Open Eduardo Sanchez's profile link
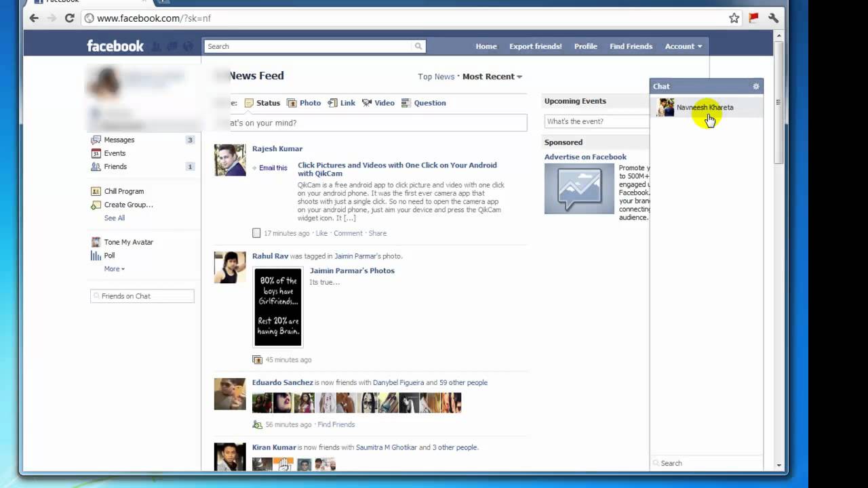The image size is (868, 488). [x=283, y=382]
